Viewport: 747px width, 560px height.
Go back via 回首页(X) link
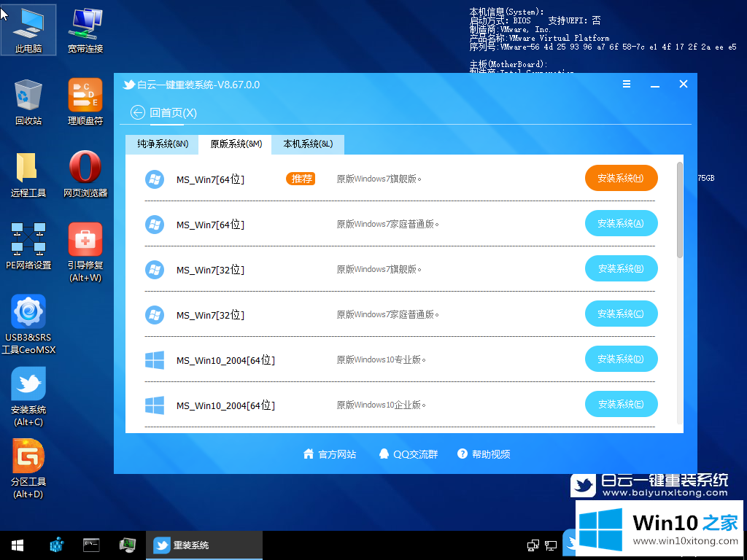tap(173, 113)
